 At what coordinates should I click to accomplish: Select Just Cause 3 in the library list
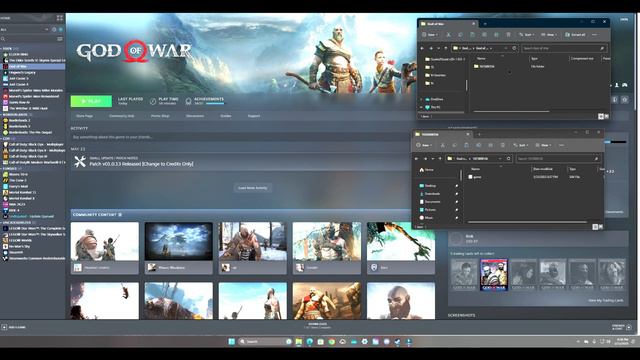19,78
